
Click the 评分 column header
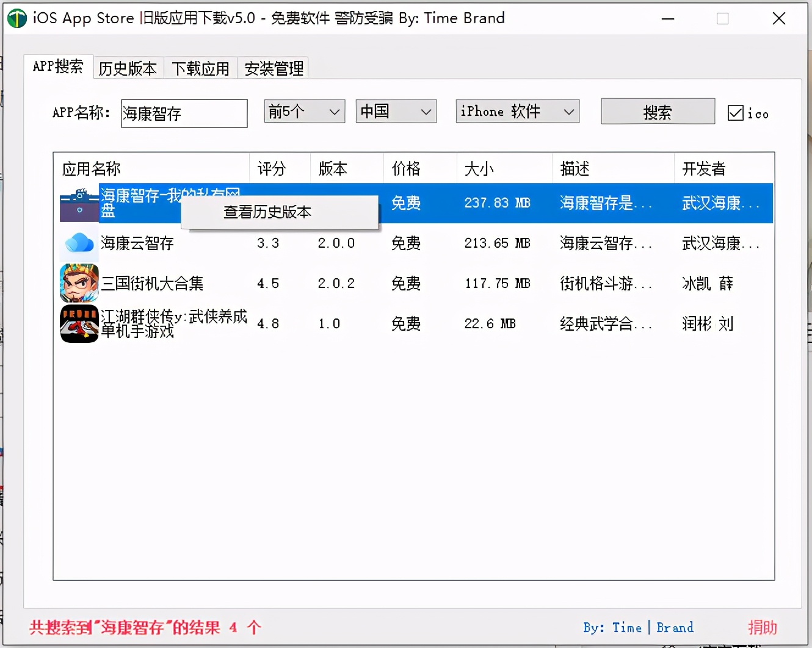[272, 168]
